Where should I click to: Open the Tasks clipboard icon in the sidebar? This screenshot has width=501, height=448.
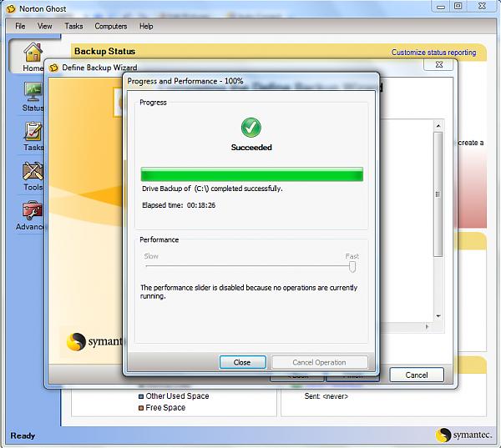(x=33, y=132)
